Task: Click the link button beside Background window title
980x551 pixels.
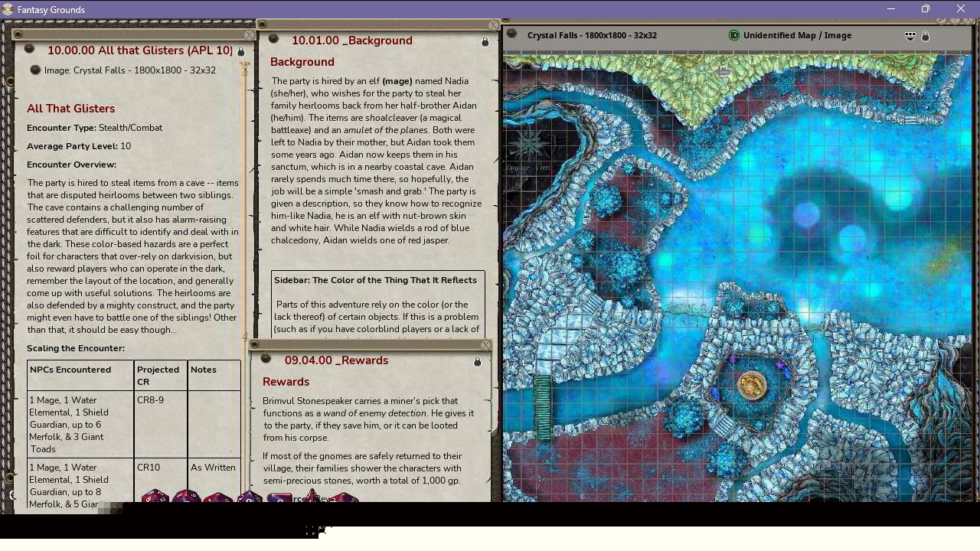Action: point(274,39)
